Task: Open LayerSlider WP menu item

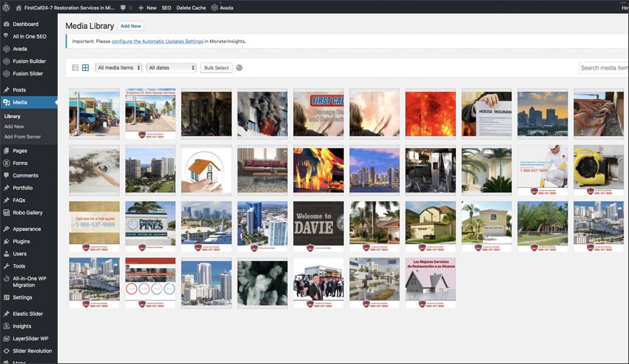Action: (30, 338)
